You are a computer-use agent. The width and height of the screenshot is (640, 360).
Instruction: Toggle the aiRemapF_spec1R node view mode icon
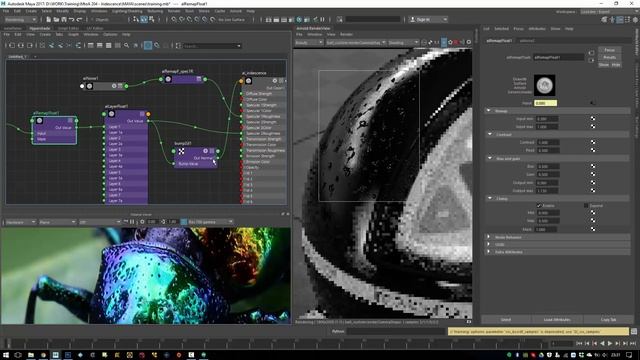click(x=199, y=79)
